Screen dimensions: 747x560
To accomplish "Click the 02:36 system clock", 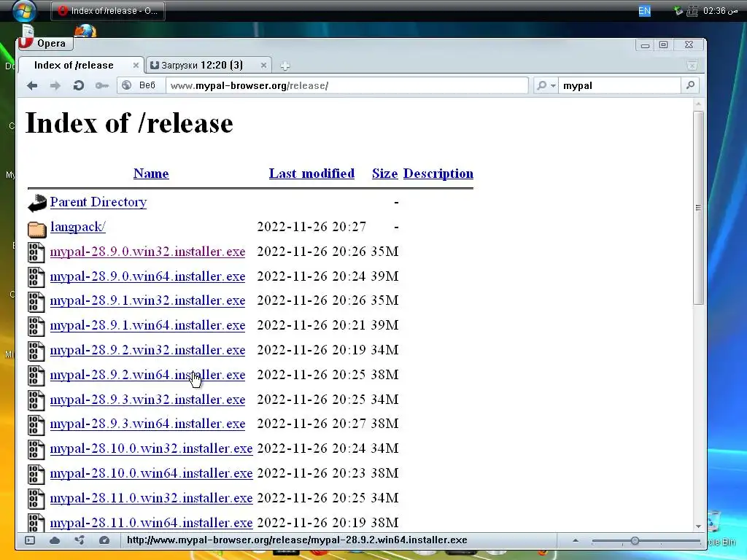I will [x=720, y=10].
